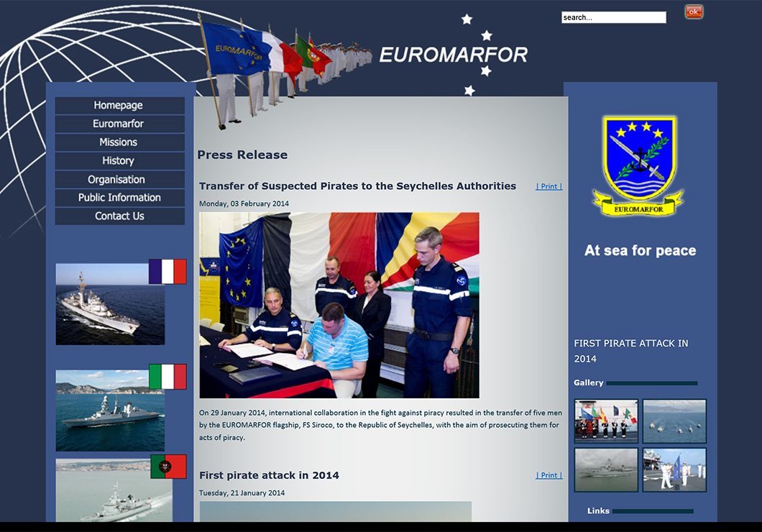Click the flag bearers header image
762x532 pixels.
[x=284, y=70]
